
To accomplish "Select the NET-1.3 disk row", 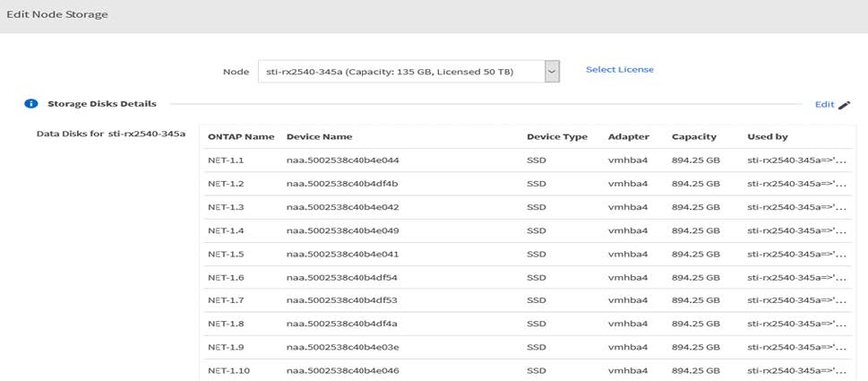I will coord(226,207).
